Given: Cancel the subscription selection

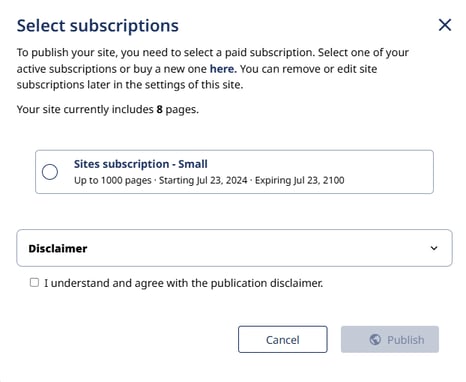Looking at the screenshot, I should click(x=283, y=339).
